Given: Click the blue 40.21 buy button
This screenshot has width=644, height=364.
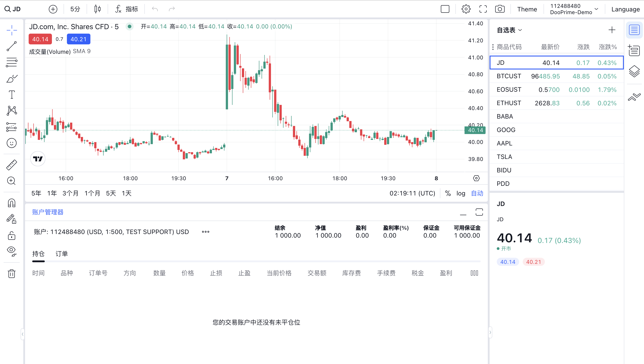Looking at the screenshot, I should (78, 39).
